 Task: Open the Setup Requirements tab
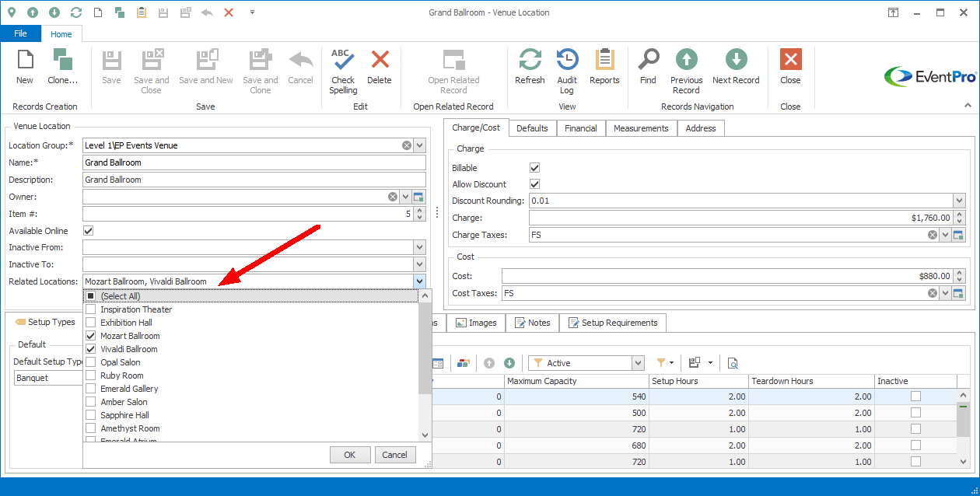[x=612, y=323]
